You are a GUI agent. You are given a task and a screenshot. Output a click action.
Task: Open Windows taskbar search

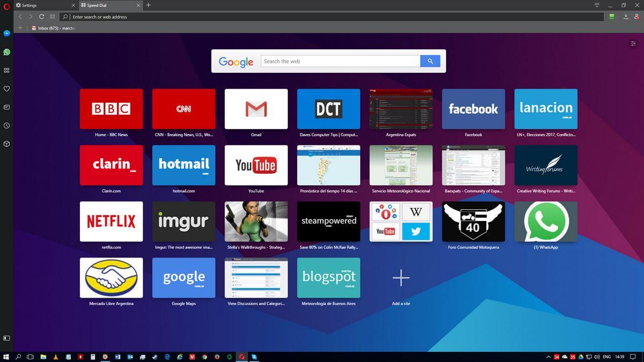coord(18,357)
